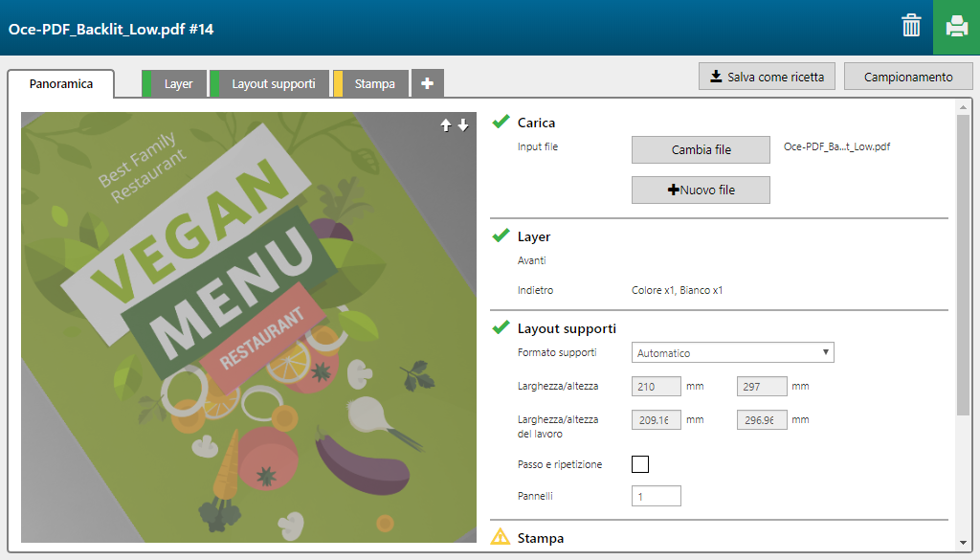Click the vertical scrollbar thumb
The height and width of the screenshot is (560, 980).
(963, 265)
